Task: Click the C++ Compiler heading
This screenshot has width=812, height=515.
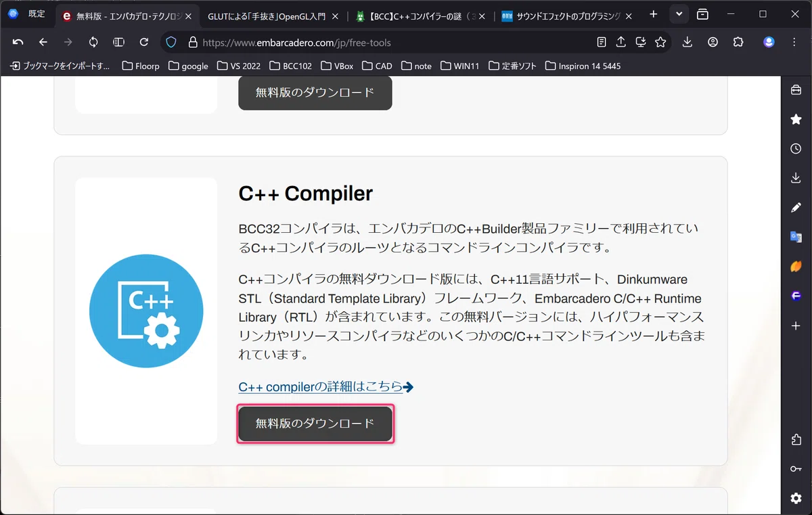Action: [306, 194]
